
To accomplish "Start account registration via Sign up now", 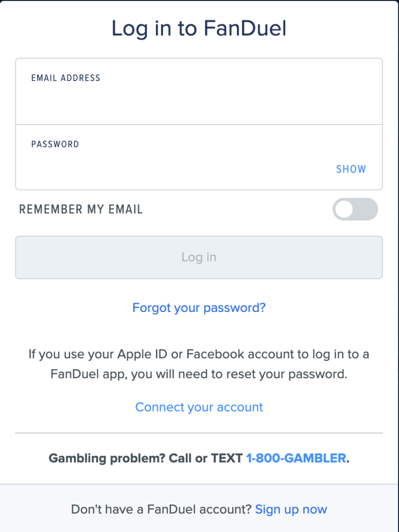I will (291, 509).
